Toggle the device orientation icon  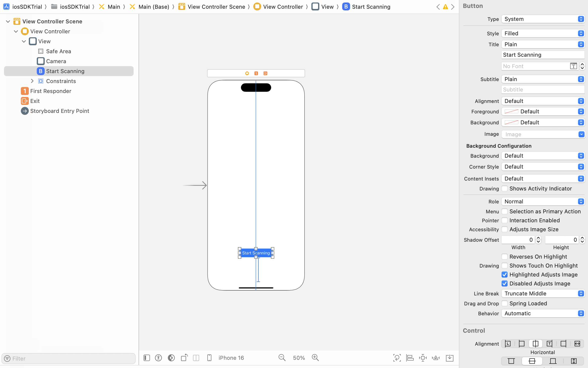184,358
